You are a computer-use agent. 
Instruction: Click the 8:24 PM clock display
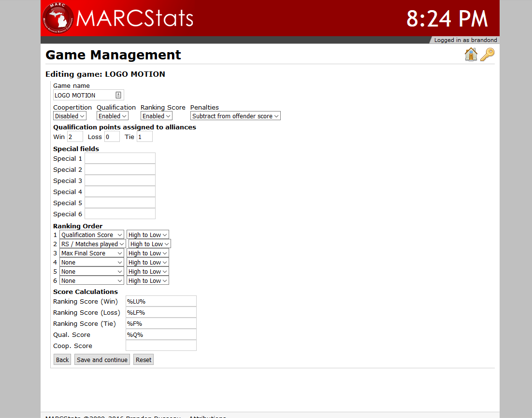click(447, 19)
